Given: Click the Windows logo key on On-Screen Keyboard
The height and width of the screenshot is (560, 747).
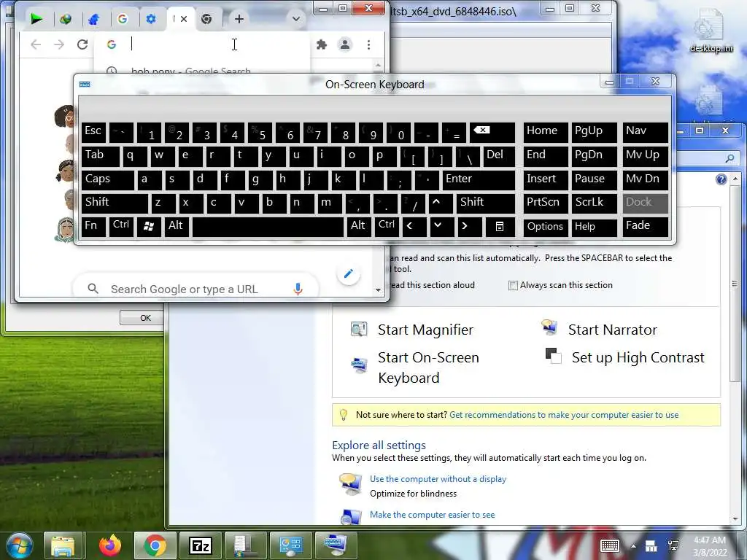Looking at the screenshot, I should click(149, 227).
